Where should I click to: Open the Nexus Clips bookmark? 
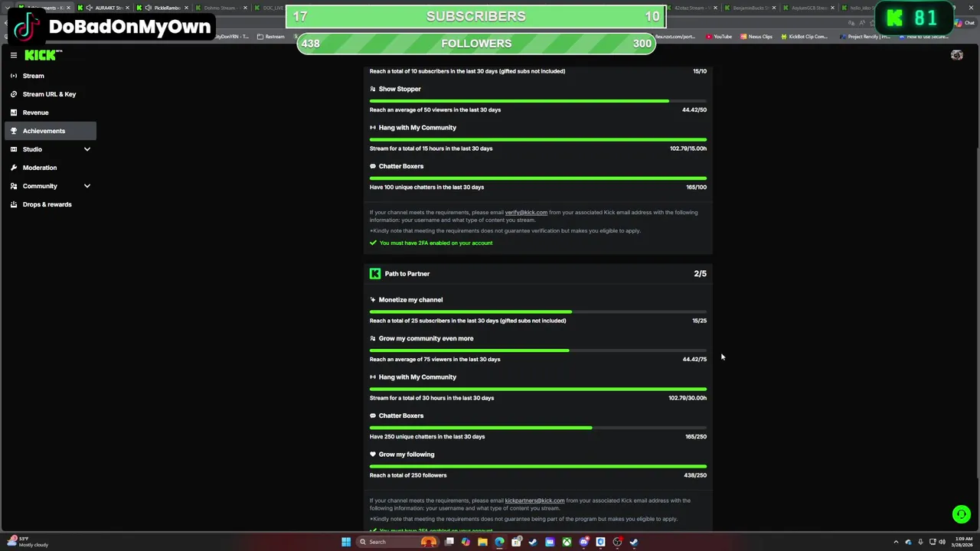(x=756, y=37)
